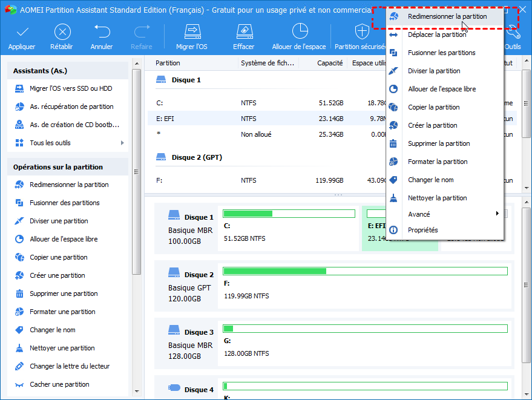Click the F: partition usage bar
This screenshot has width=532, height=400.
coord(365,271)
